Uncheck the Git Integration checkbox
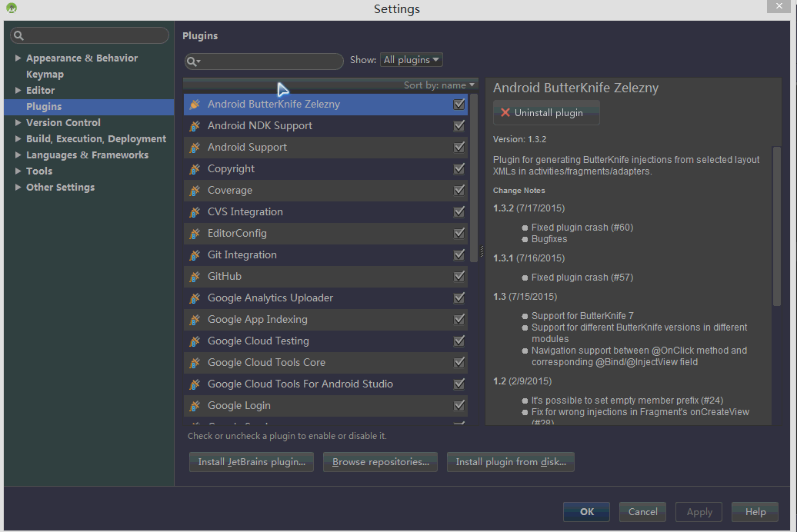This screenshot has width=797, height=532. [459, 255]
